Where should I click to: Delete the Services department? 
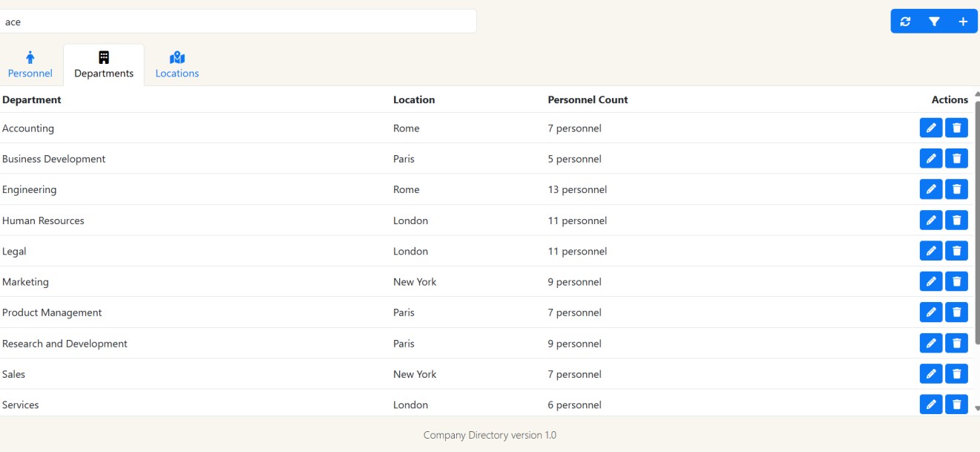[x=956, y=404]
